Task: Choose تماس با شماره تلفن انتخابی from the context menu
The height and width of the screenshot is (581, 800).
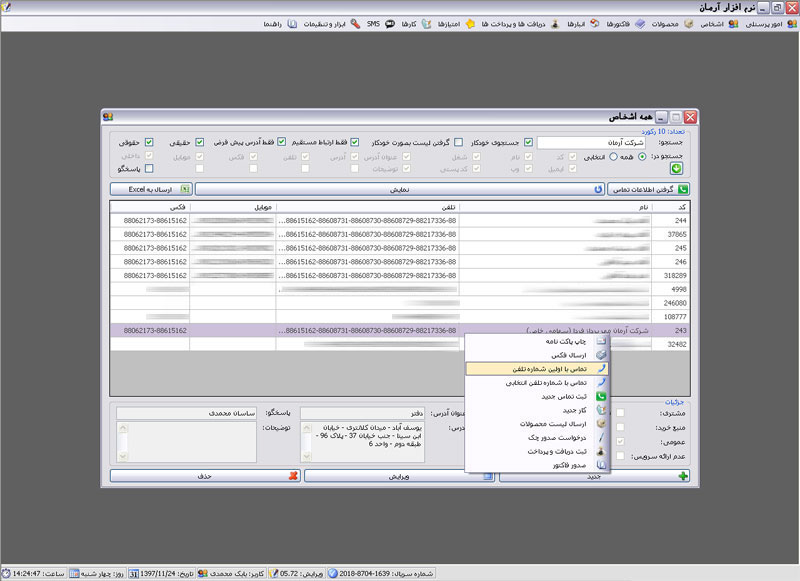Action: click(x=537, y=382)
